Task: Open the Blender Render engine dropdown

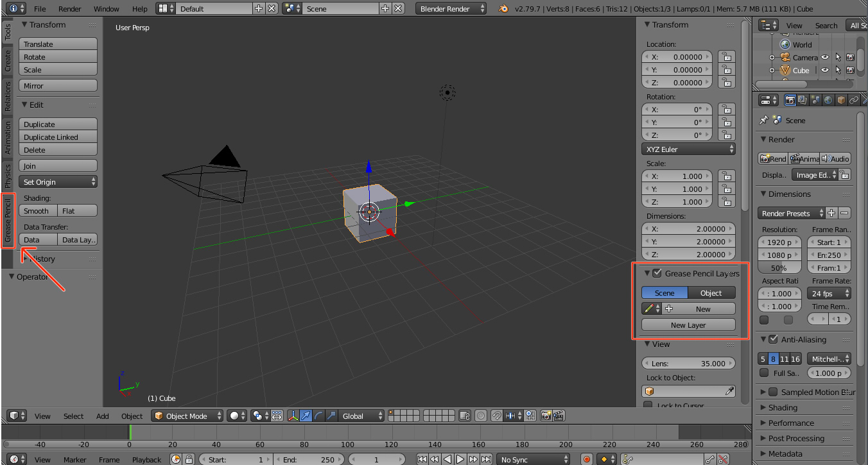Action: coord(451,8)
